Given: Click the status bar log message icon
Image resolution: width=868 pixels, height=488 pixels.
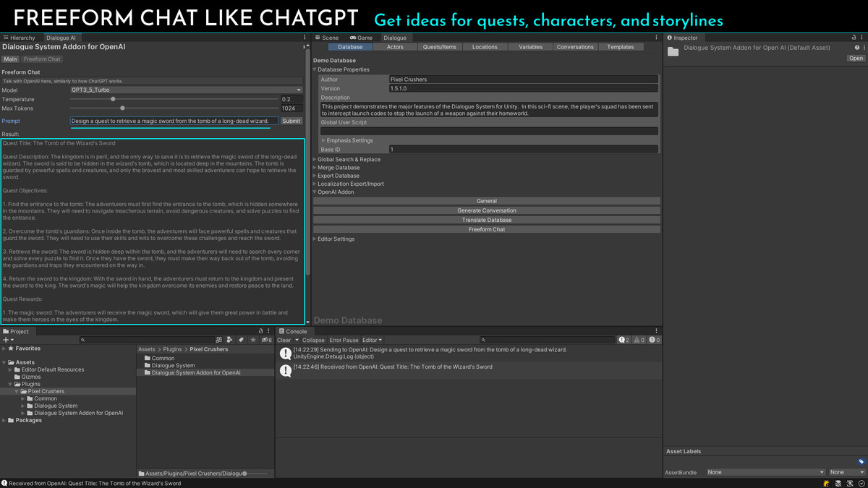Looking at the screenshot, I should coord(4,483).
